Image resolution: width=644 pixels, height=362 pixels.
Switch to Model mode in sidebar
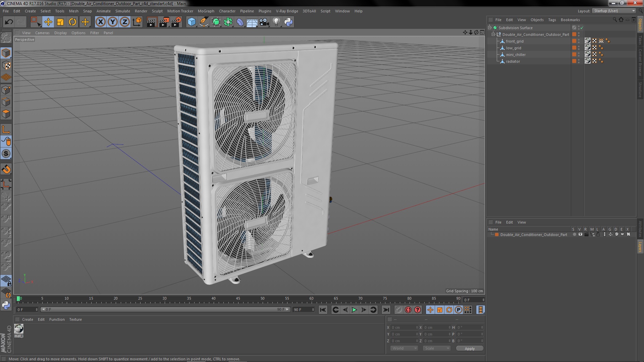point(6,53)
